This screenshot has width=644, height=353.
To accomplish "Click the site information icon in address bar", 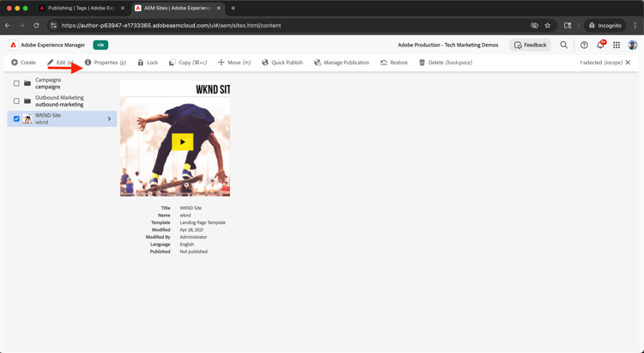I will tap(53, 26).
